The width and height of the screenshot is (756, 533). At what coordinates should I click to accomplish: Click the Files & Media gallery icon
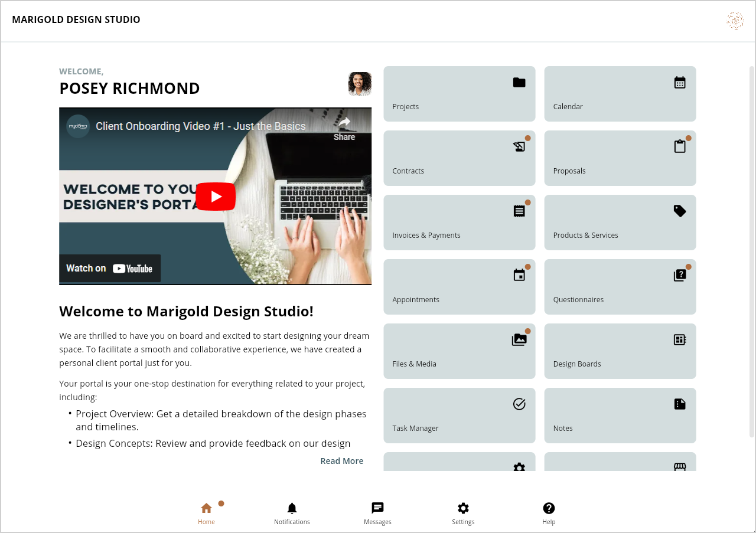(519, 340)
